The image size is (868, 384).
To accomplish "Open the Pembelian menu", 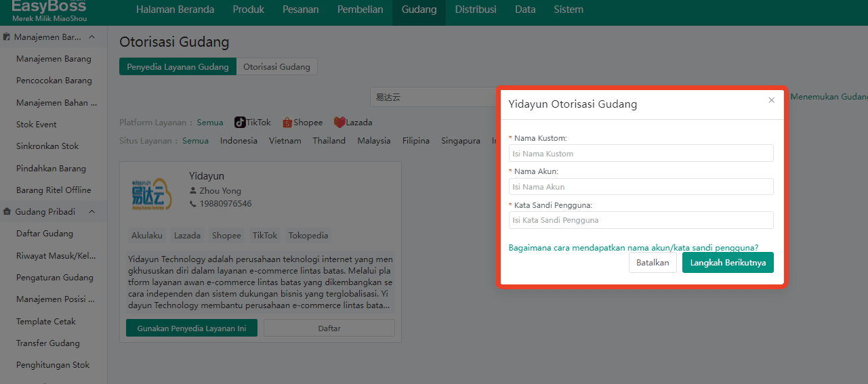I will click(x=360, y=9).
